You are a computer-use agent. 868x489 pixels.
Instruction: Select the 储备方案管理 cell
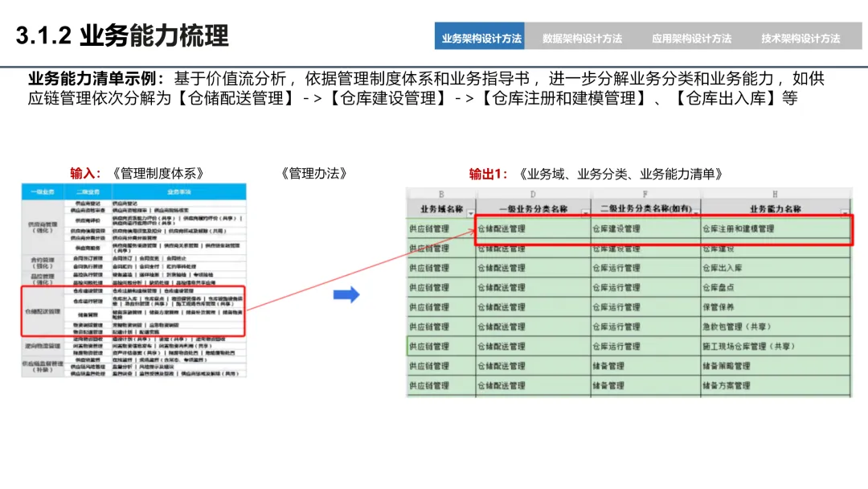point(775,386)
